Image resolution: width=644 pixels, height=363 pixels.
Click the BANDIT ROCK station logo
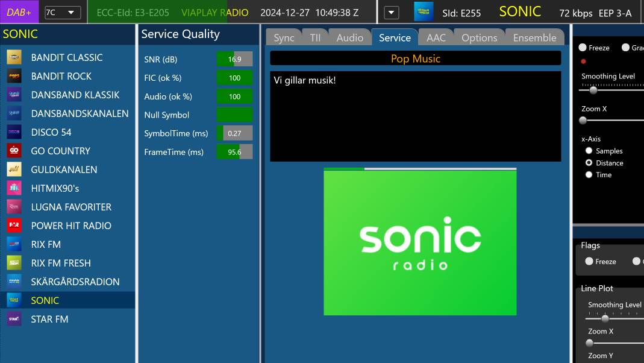[x=14, y=76]
